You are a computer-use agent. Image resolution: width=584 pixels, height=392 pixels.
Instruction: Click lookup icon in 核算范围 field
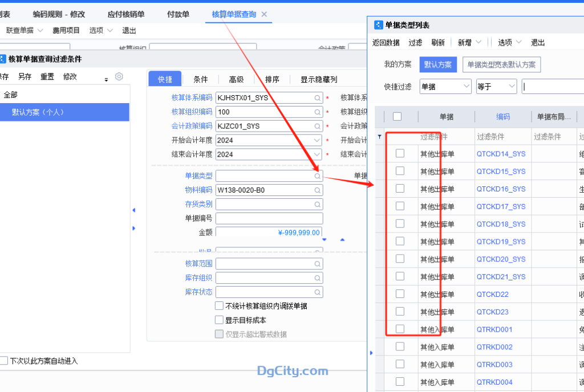(317, 264)
